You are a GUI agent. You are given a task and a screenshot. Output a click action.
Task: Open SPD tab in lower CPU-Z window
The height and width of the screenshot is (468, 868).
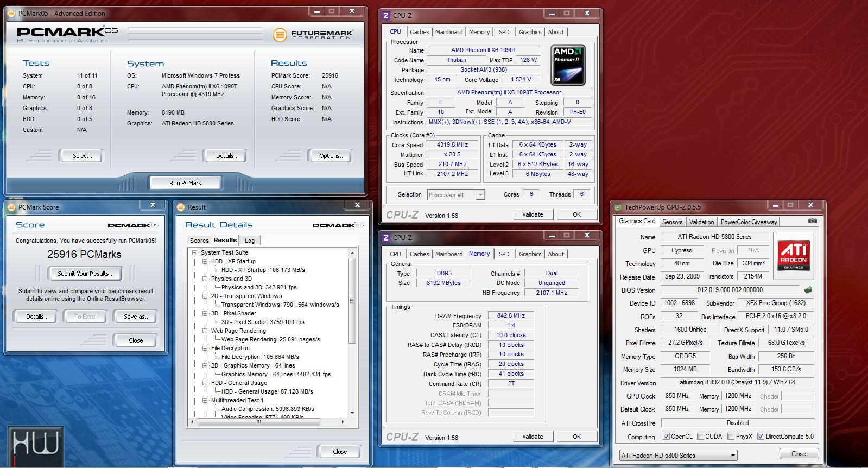pyautogui.click(x=504, y=254)
